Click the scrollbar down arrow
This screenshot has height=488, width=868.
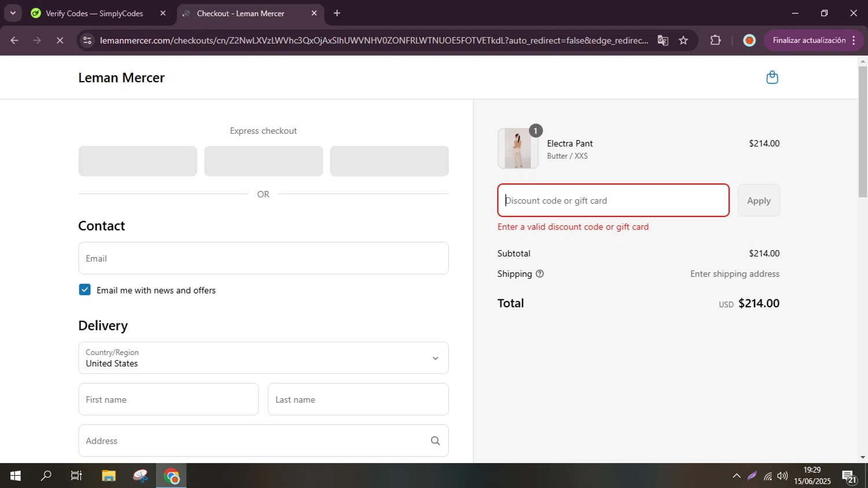pyautogui.click(x=863, y=457)
